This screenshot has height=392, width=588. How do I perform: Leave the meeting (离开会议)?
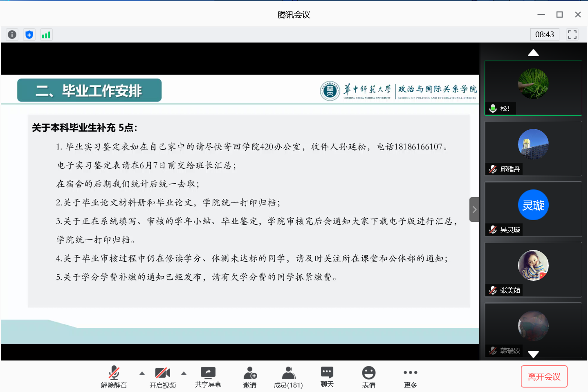[x=544, y=376]
